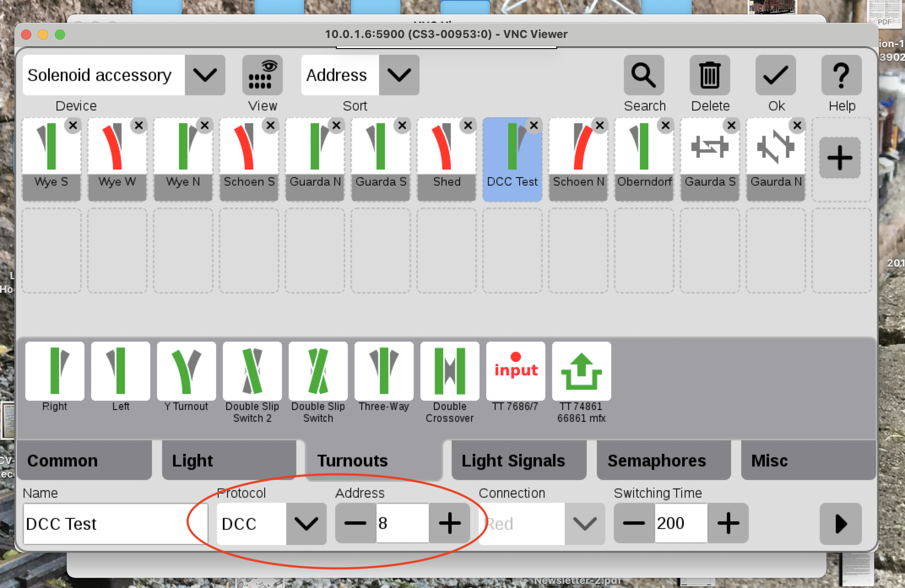Remove Shed with its X button
This screenshot has height=588, width=905.
[x=468, y=125]
